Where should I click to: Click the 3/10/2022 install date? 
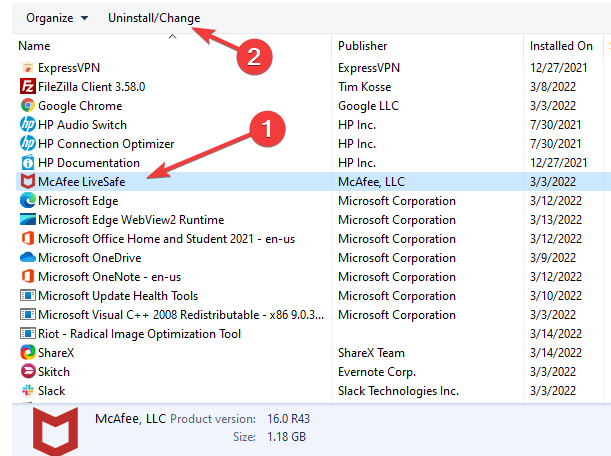(x=556, y=296)
